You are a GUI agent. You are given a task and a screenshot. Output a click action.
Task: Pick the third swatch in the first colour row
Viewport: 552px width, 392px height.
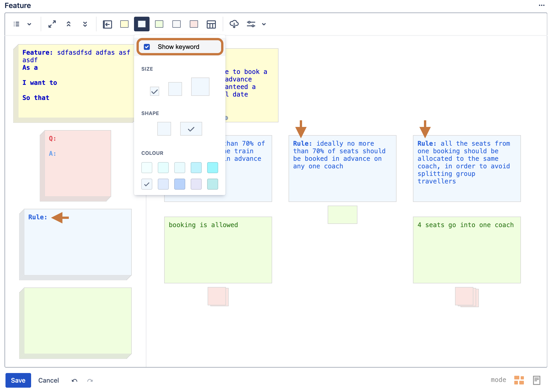coord(180,167)
